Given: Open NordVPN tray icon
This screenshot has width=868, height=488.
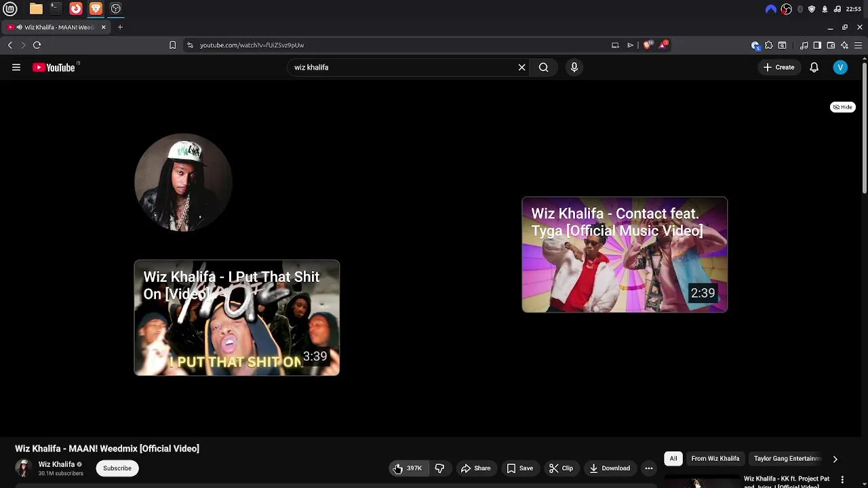Looking at the screenshot, I should point(771,9).
